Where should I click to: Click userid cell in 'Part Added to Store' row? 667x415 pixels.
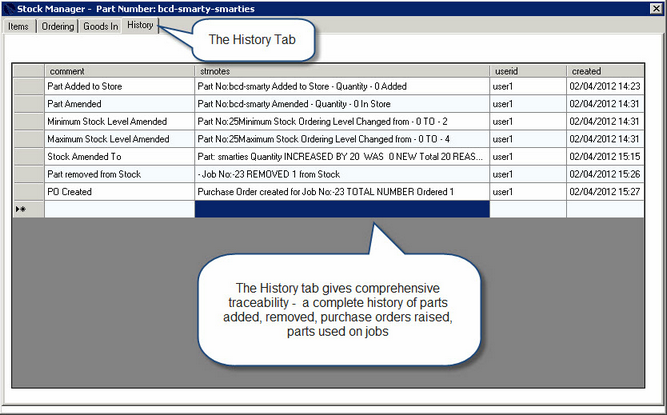coord(528,86)
